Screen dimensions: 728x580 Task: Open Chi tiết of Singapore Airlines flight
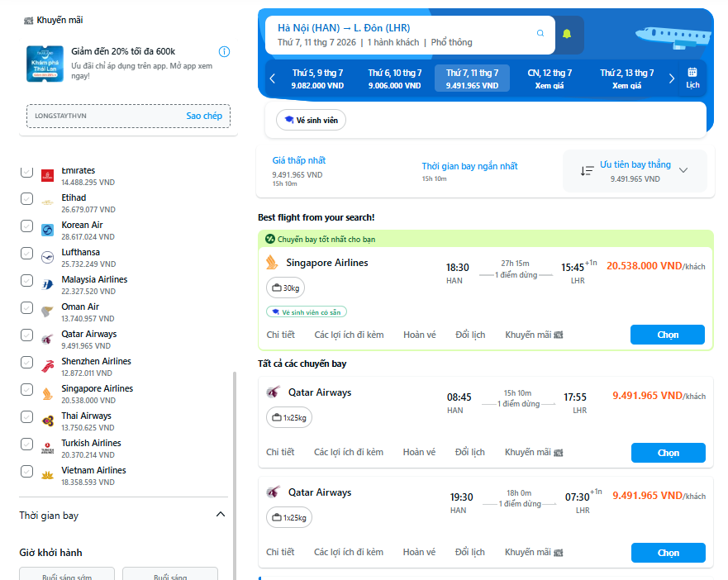coord(280,335)
